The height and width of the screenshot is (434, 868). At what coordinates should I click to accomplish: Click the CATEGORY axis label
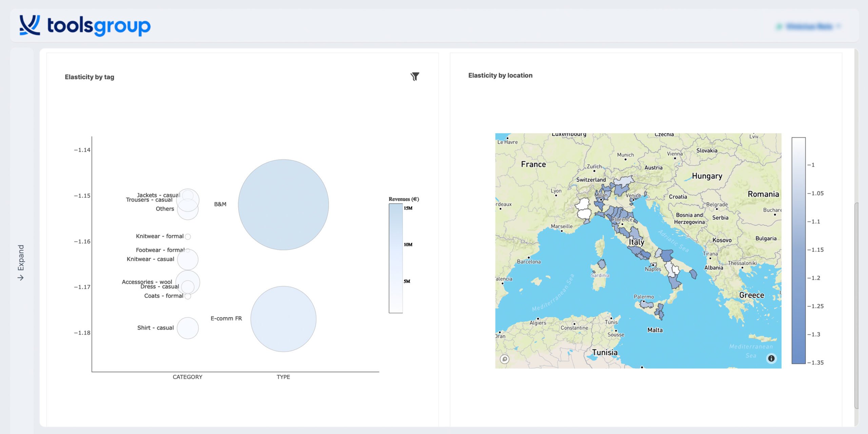coord(188,377)
